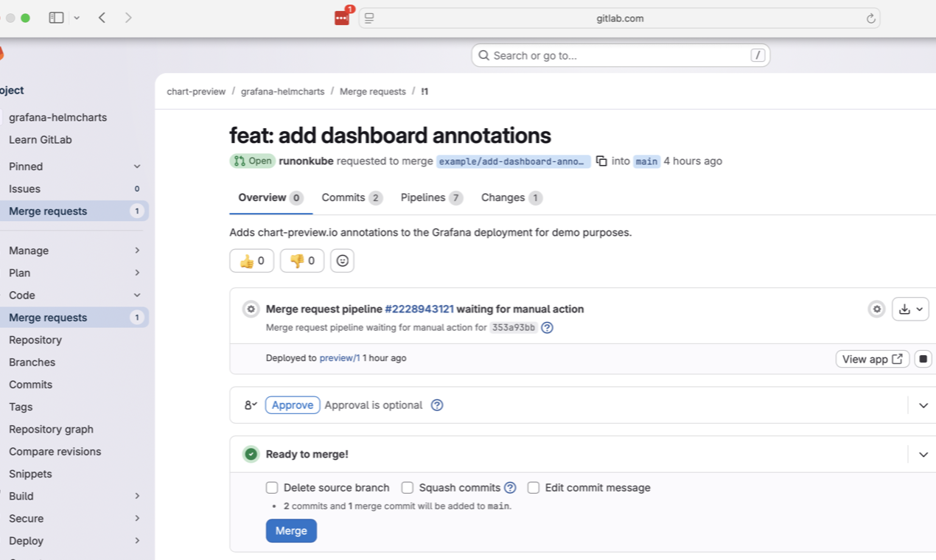Open the example/add-dashboard-anno branch link
The width and height of the screenshot is (936, 560).
514,161
